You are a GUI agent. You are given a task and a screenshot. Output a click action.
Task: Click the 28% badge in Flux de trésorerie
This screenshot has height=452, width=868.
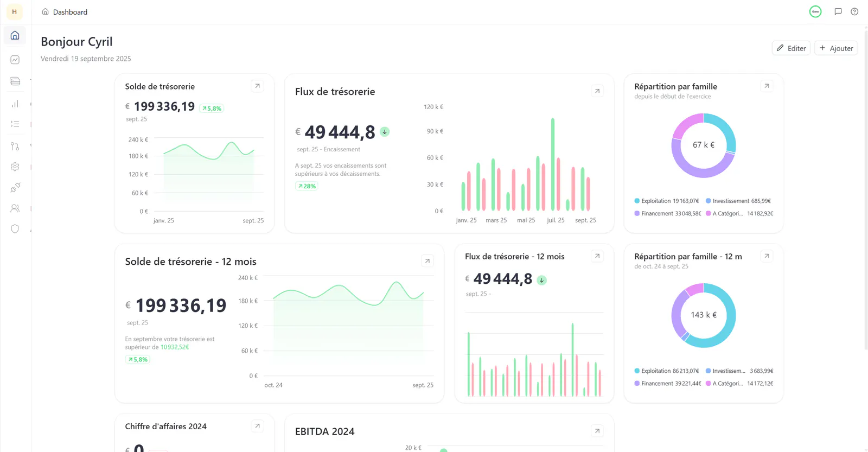(307, 186)
